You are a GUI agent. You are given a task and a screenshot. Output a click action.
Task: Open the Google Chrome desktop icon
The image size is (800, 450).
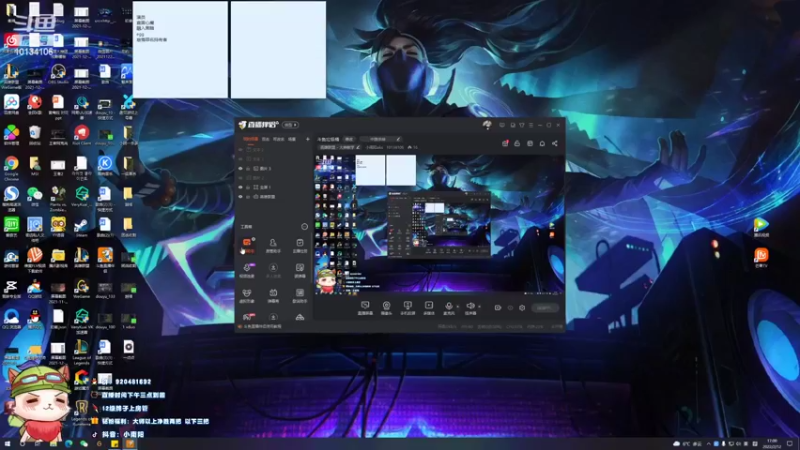click(x=11, y=167)
